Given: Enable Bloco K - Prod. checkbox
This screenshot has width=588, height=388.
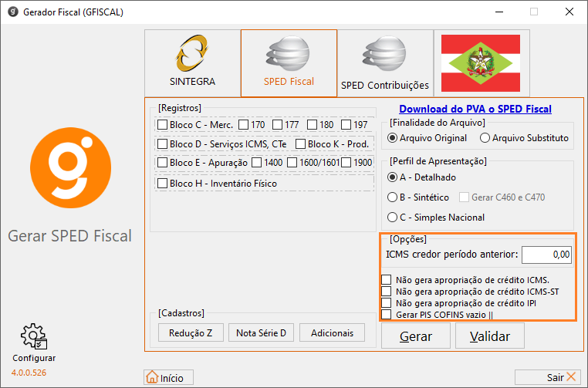Looking at the screenshot, I should pyautogui.click(x=300, y=144).
